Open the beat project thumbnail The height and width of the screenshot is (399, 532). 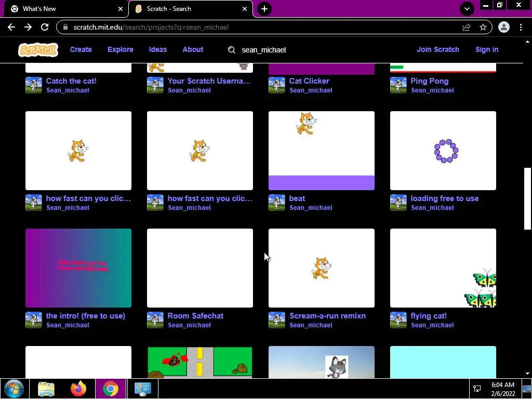(x=321, y=151)
